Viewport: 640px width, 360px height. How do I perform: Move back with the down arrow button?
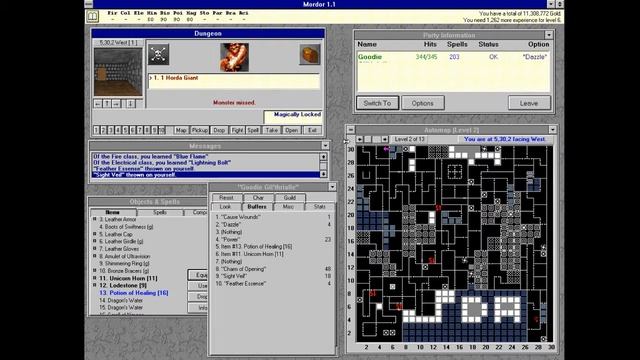tap(130, 104)
